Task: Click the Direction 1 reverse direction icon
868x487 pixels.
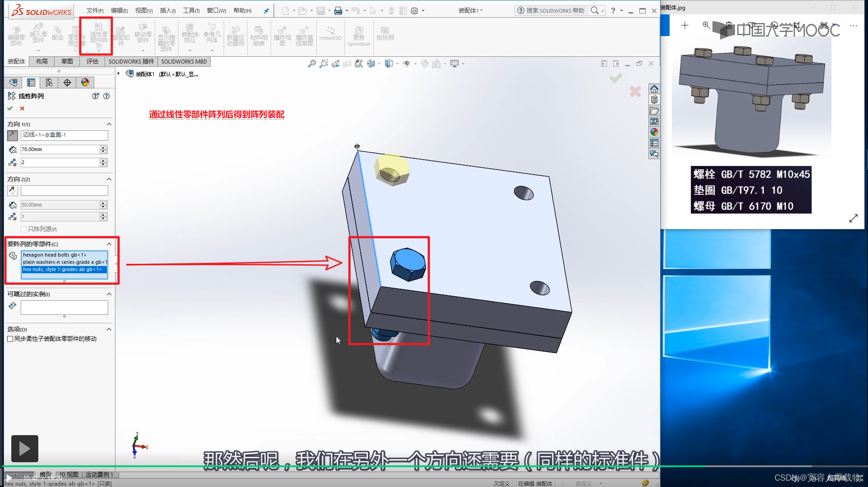Action: [13, 135]
